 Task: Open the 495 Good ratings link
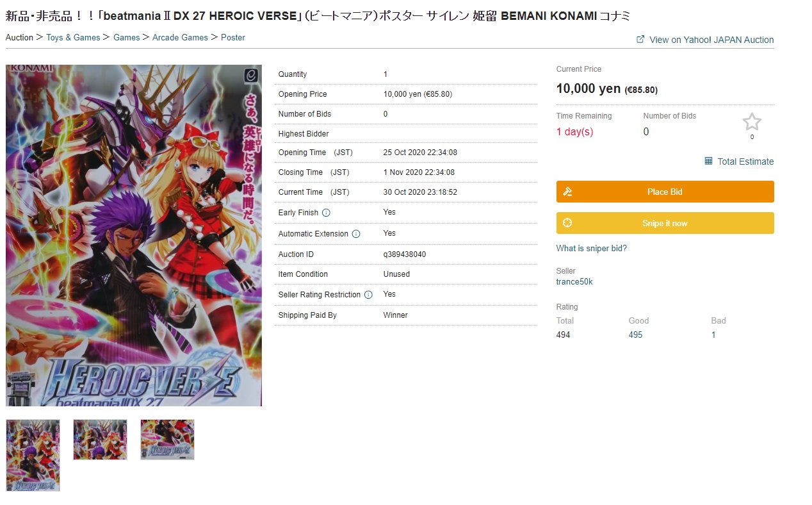coord(635,335)
